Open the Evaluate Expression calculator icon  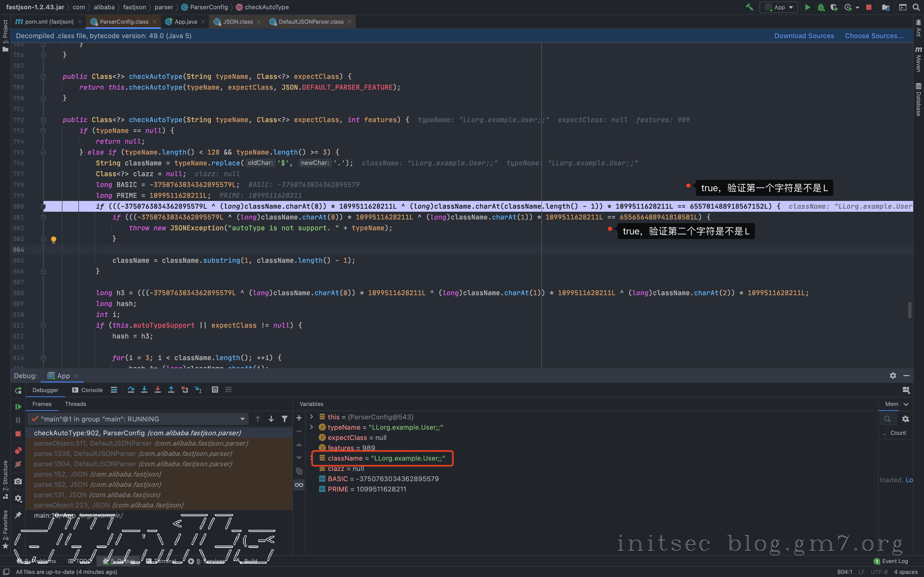pyautogui.click(x=215, y=390)
